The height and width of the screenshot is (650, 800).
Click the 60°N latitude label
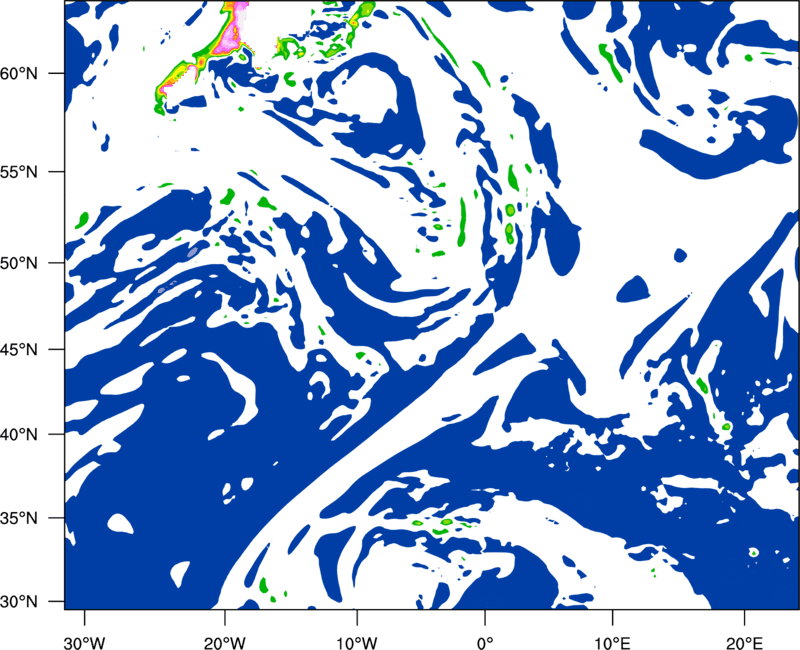click(19, 74)
